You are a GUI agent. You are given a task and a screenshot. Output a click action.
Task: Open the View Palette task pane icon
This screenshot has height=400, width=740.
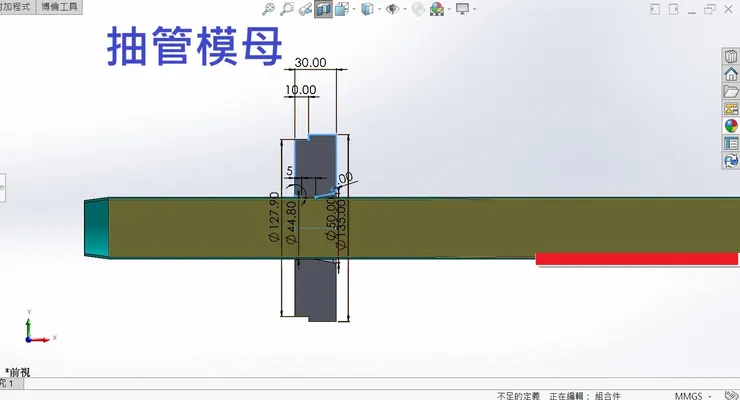(731, 108)
